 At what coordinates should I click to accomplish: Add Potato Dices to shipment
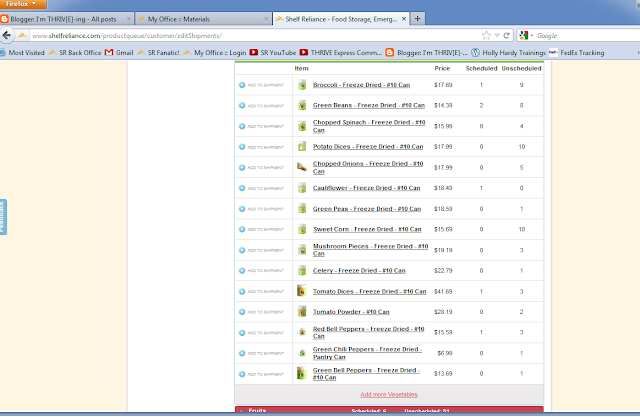click(x=261, y=147)
